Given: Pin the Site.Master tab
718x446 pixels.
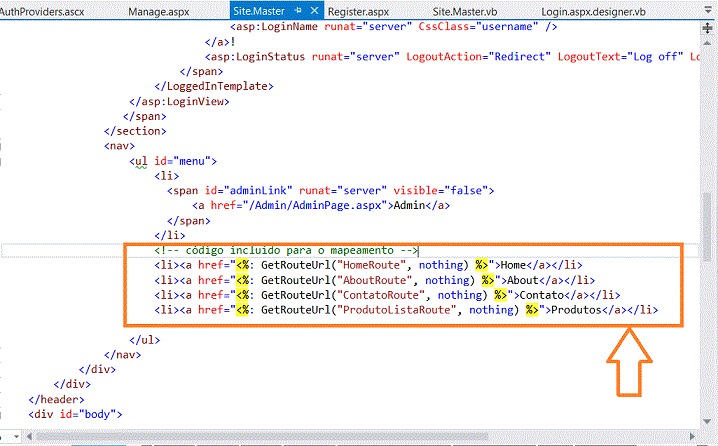Looking at the screenshot, I should coord(298,11).
